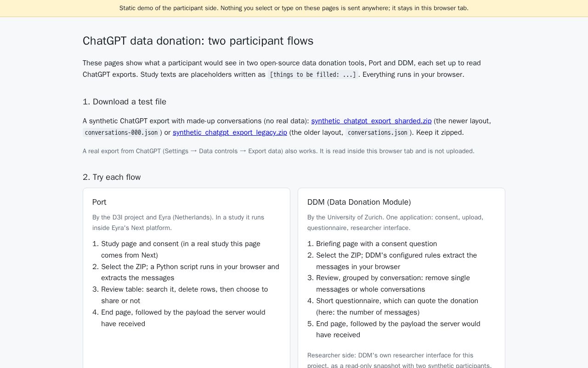This screenshot has width=588, height=368.
Task: Click the 'Port' card heading
Action: 99,202
